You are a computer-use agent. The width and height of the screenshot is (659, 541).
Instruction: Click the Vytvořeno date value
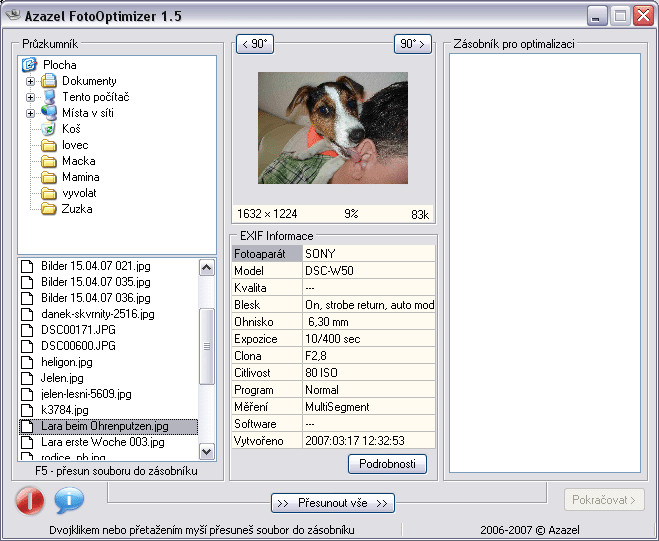369,441
